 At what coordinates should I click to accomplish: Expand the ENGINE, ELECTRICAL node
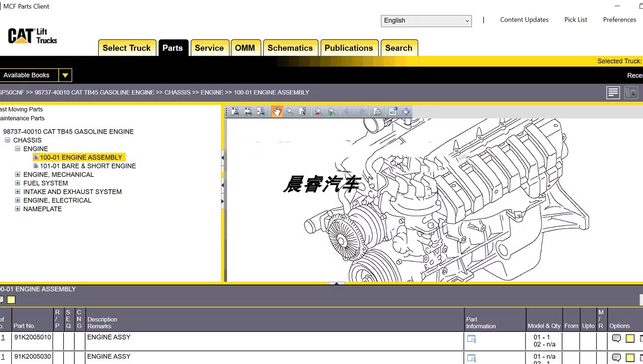click(18, 200)
